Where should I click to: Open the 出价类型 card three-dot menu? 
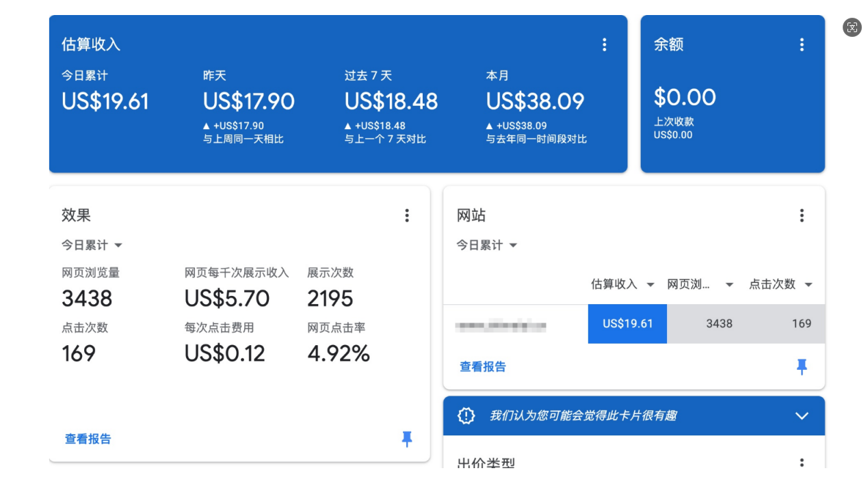[802, 463]
